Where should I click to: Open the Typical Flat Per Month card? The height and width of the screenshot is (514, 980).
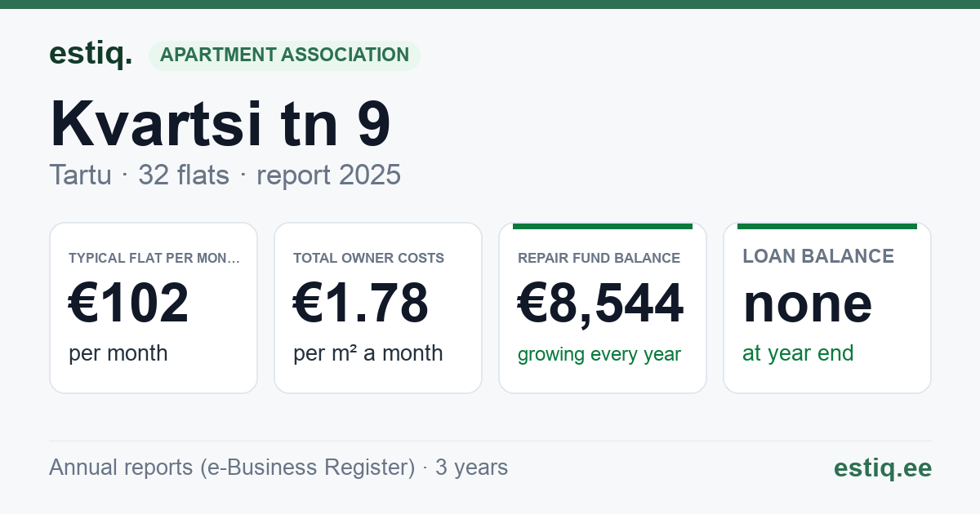(x=154, y=308)
